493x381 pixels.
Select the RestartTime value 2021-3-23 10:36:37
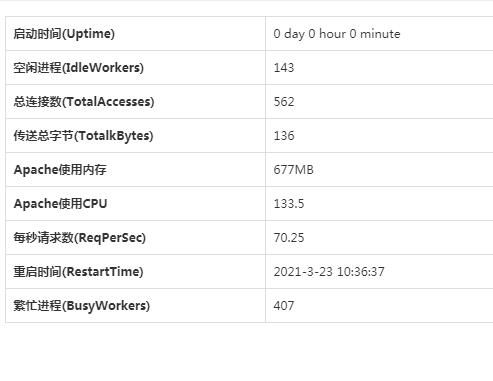click(x=329, y=272)
